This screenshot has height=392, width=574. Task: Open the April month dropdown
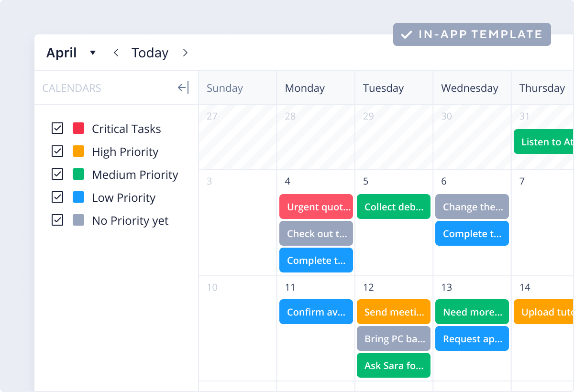pos(93,53)
